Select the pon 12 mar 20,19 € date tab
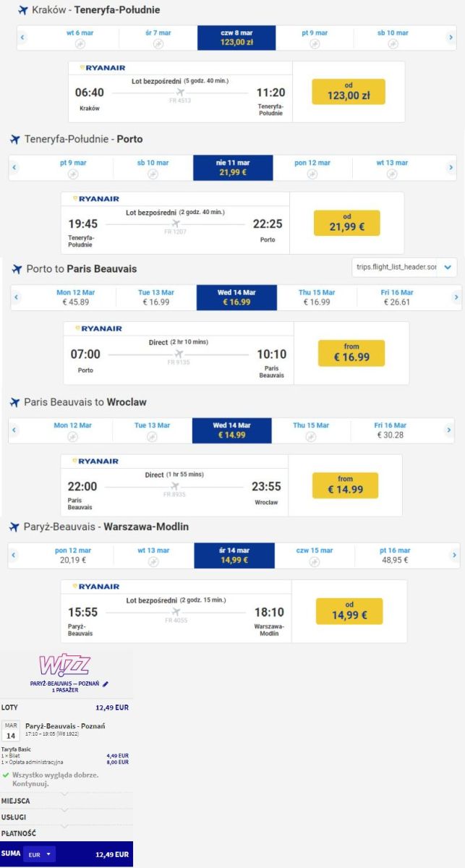This screenshot has height=868, width=465. (72, 556)
